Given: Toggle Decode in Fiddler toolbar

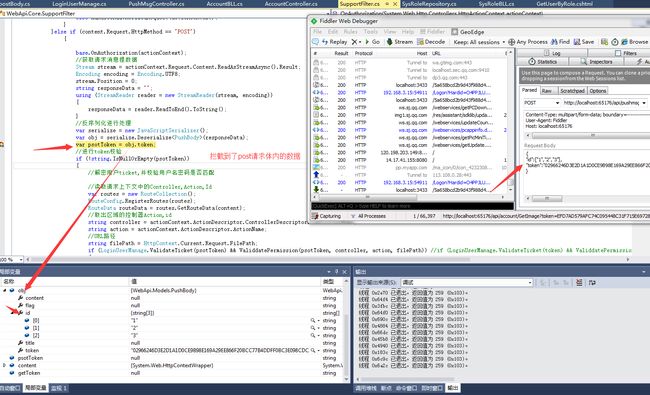Looking at the screenshot, I should tap(431, 42).
